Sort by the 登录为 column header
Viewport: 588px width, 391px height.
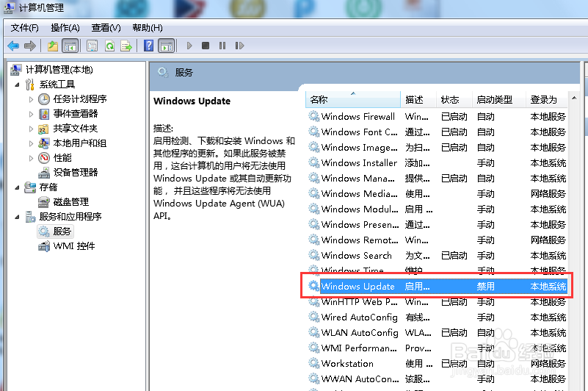[x=547, y=99]
